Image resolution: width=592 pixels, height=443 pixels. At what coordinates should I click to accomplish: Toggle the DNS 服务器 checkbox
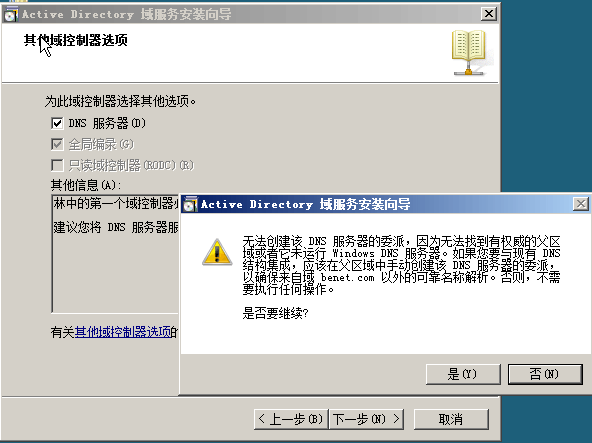coord(57,123)
